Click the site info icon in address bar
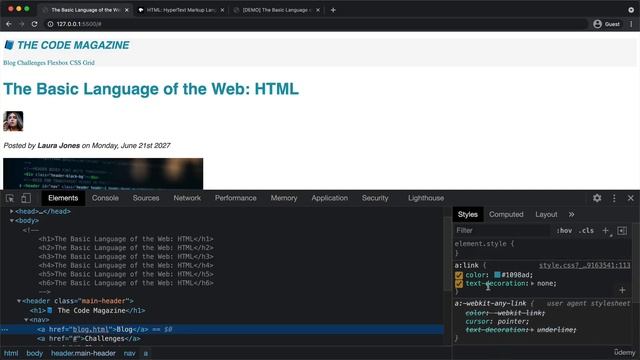 50,24
